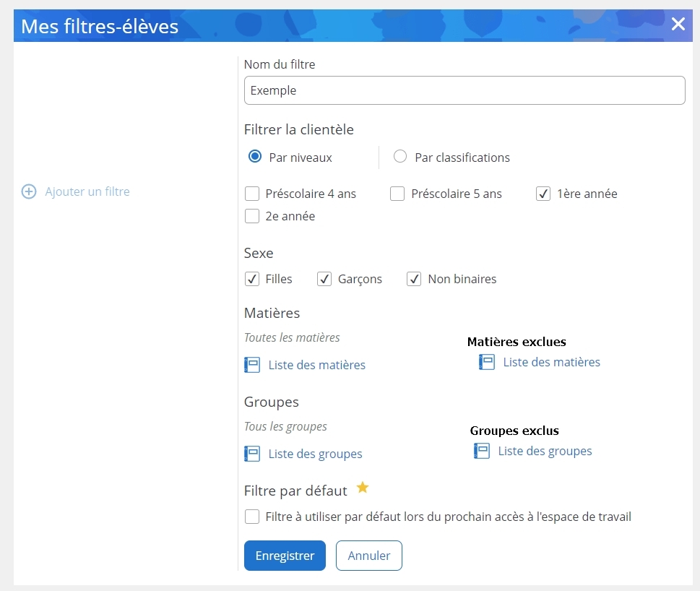Enable the default filter checkbox

click(252, 517)
